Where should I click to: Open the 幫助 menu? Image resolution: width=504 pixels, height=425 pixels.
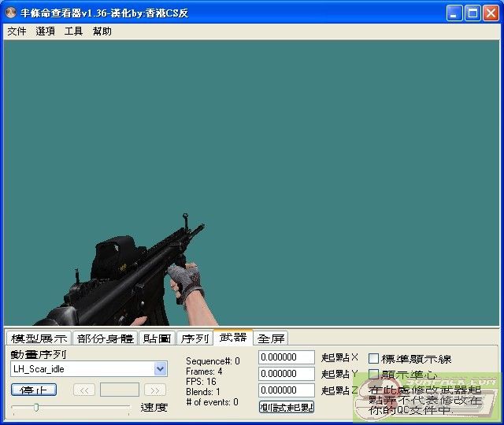tap(102, 31)
